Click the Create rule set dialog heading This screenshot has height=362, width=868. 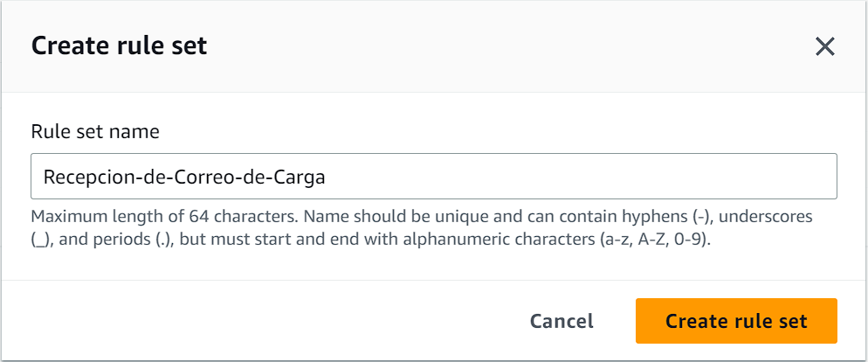coord(119,46)
